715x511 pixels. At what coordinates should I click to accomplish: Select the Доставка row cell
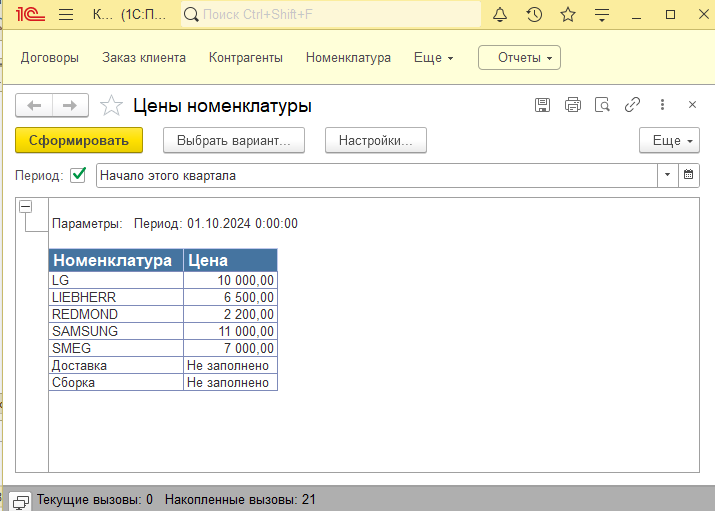116,366
